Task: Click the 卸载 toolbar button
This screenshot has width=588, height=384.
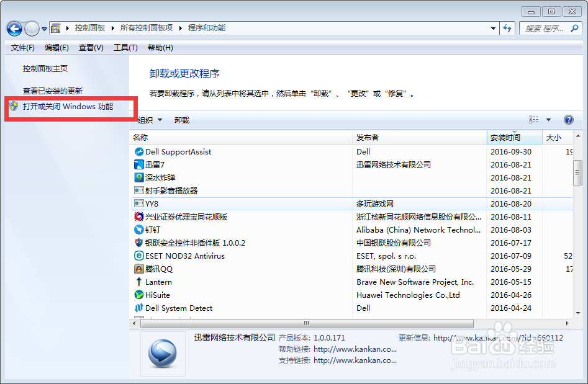Action: point(182,120)
